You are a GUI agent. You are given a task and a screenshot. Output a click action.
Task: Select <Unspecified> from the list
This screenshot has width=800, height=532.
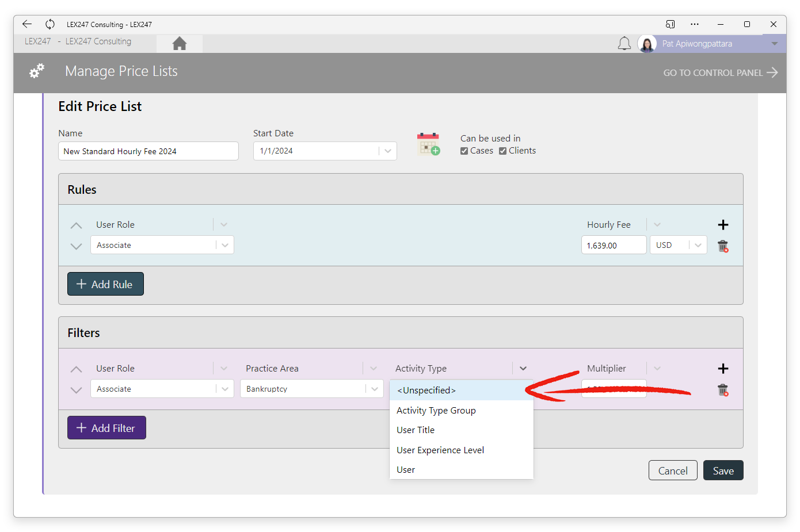462,391
